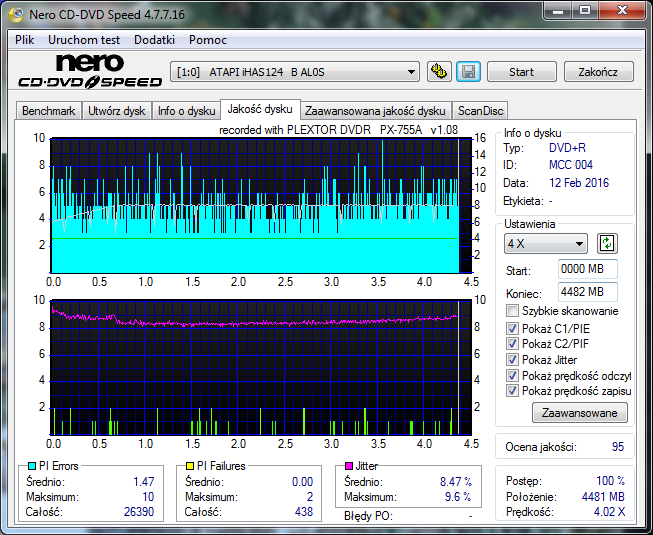653x535 pixels.
Task: Click the disc ID MCC 004
Action: click(571, 165)
